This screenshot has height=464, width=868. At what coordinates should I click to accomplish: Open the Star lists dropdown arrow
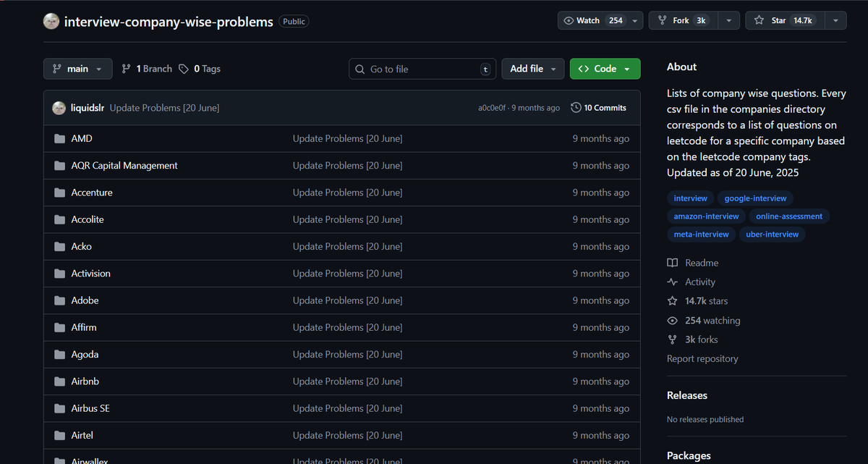[835, 21]
